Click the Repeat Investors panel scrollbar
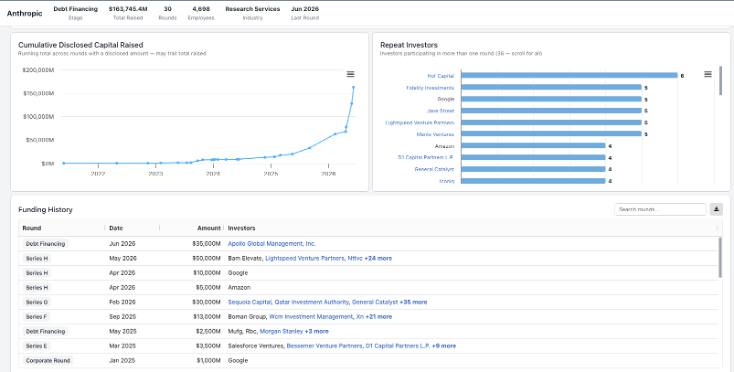The width and height of the screenshot is (734, 372). click(x=721, y=80)
